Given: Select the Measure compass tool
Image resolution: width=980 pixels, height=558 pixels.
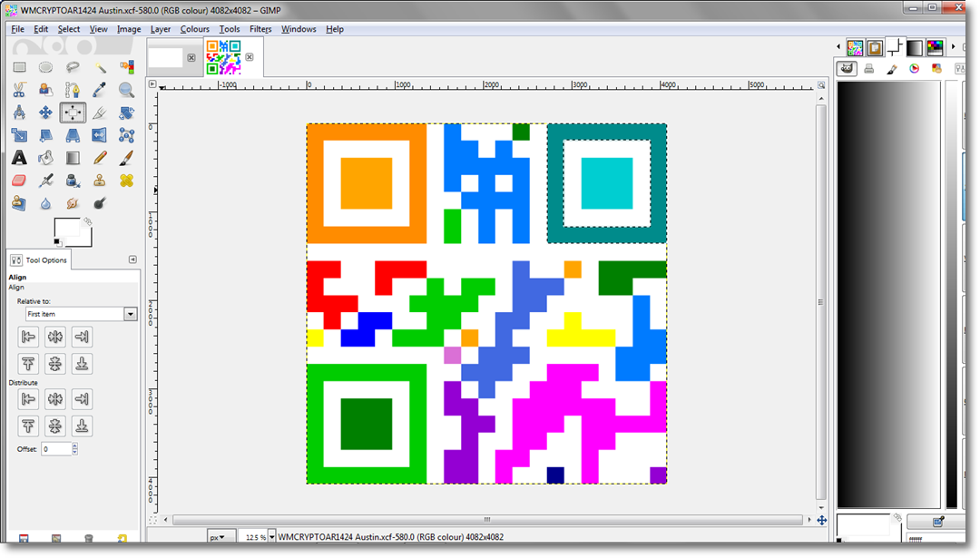Looking at the screenshot, I should click(19, 113).
